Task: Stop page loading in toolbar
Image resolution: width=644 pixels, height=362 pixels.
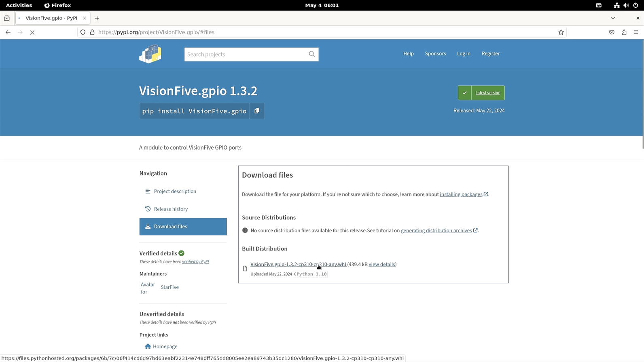Action: click(x=32, y=32)
